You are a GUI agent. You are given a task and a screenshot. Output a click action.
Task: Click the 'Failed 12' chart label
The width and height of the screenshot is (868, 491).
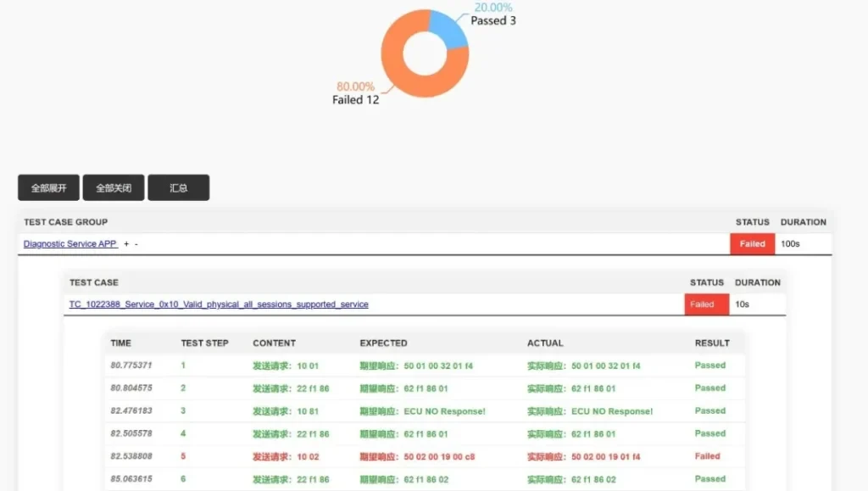(x=355, y=100)
